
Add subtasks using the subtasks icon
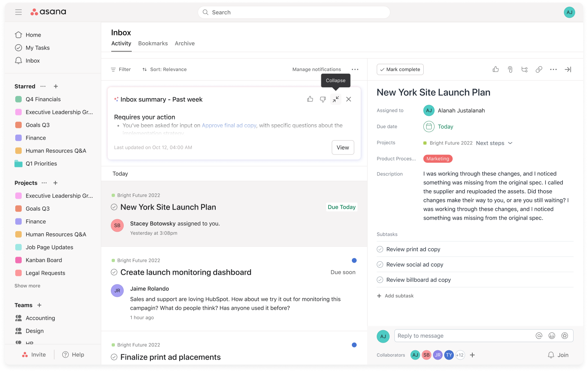(525, 69)
